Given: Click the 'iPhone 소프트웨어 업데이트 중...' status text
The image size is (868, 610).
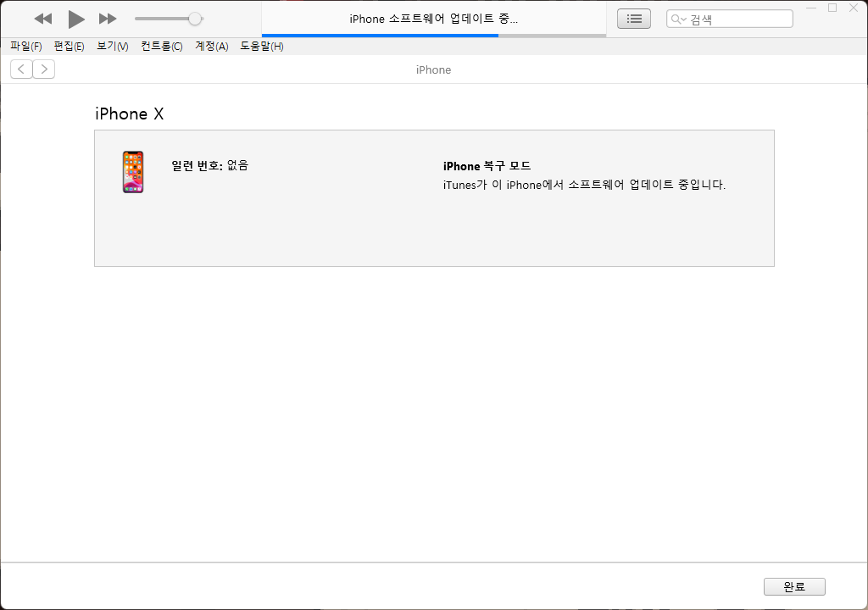Looking at the screenshot, I should point(433,19).
